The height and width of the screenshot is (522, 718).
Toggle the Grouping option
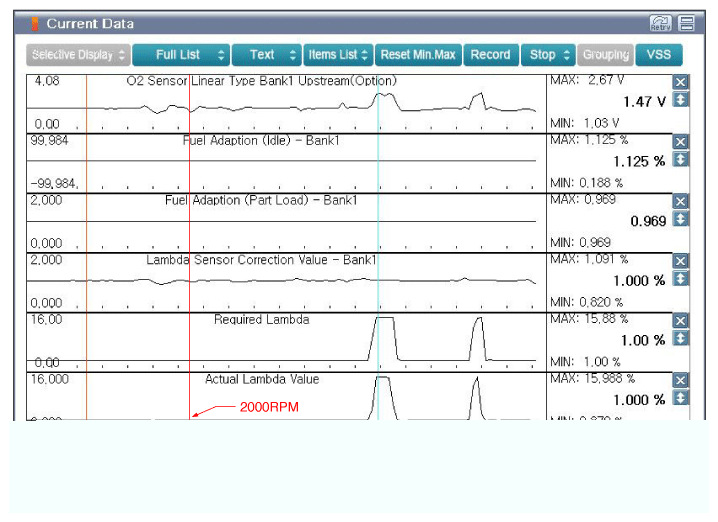click(605, 55)
